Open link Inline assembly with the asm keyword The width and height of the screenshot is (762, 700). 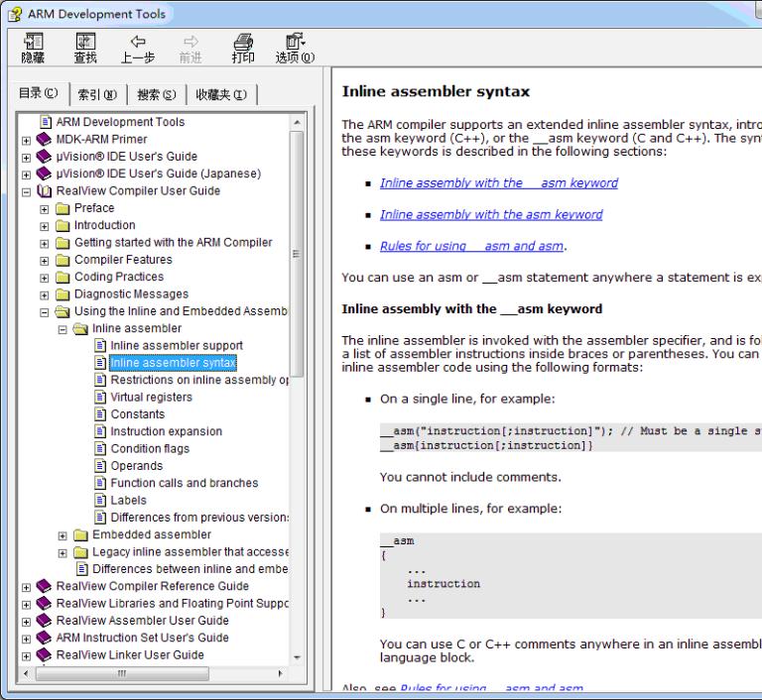(491, 215)
